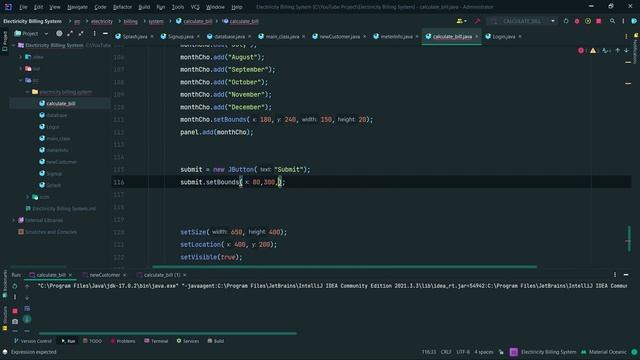Screen dimensions: 640x360
Task: Open Services tool window
Action: [188, 341]
